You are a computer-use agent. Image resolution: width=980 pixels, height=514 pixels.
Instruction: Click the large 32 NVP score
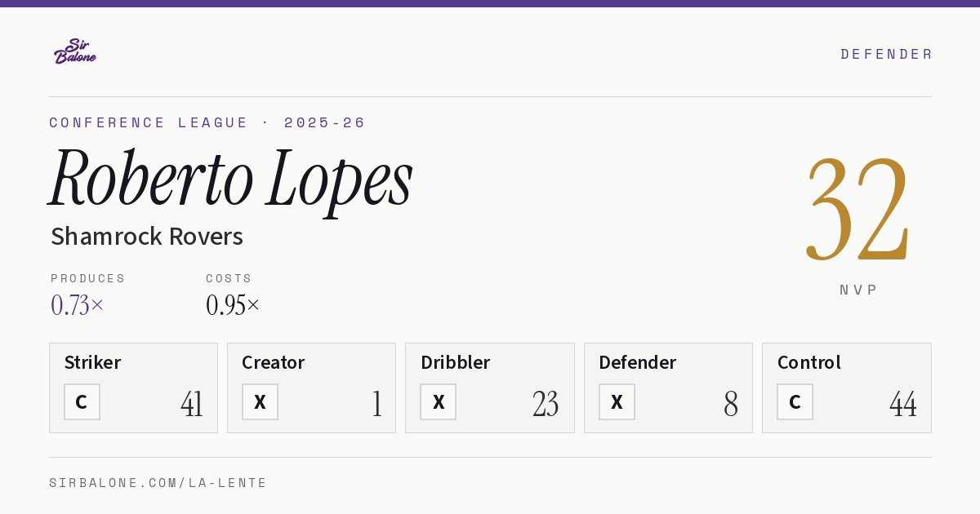(857, 209)
